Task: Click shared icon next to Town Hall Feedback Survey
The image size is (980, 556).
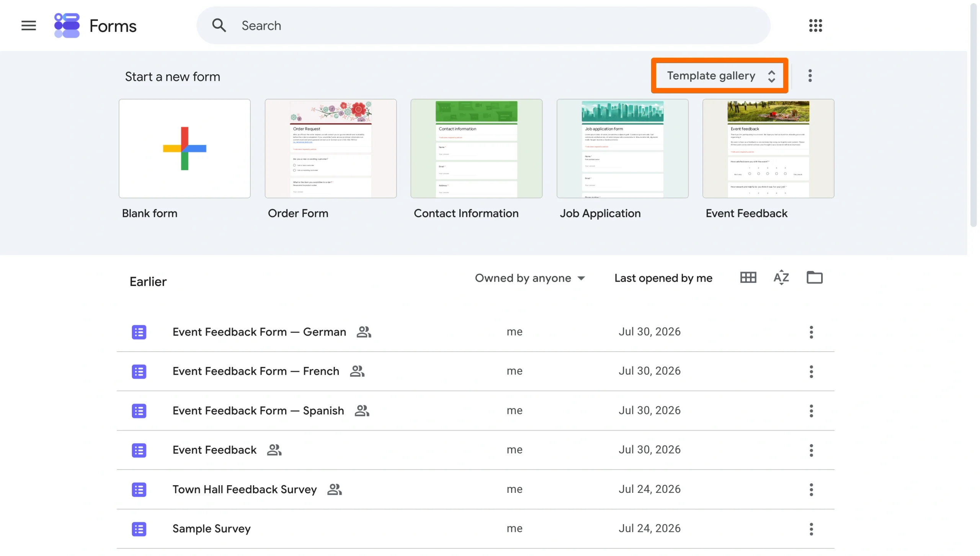Action: coord(335,489)
